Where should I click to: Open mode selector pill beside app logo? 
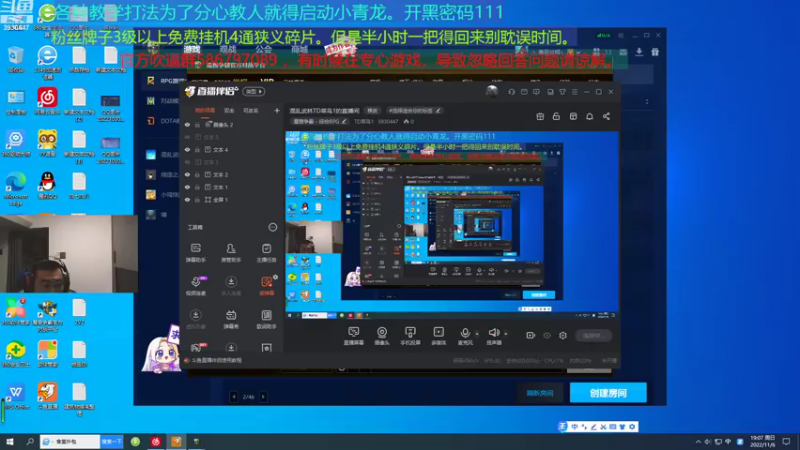[254, 92]
